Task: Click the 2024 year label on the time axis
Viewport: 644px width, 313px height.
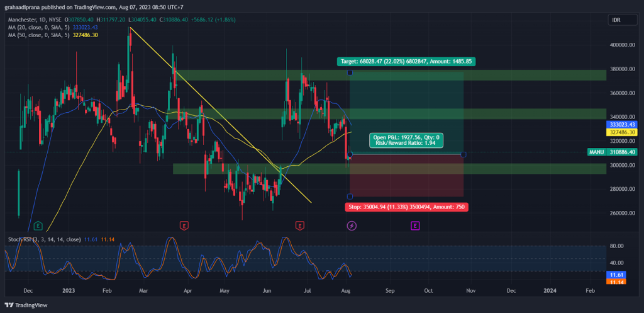Action: 550,290
